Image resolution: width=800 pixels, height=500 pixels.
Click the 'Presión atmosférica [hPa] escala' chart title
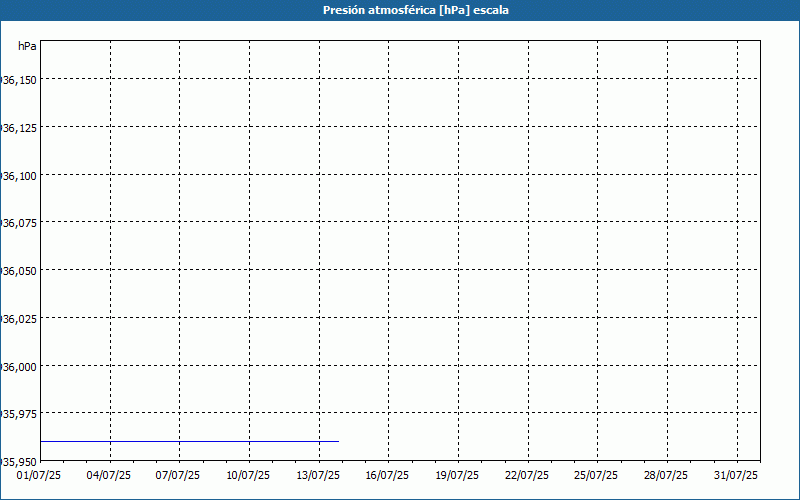415,10
